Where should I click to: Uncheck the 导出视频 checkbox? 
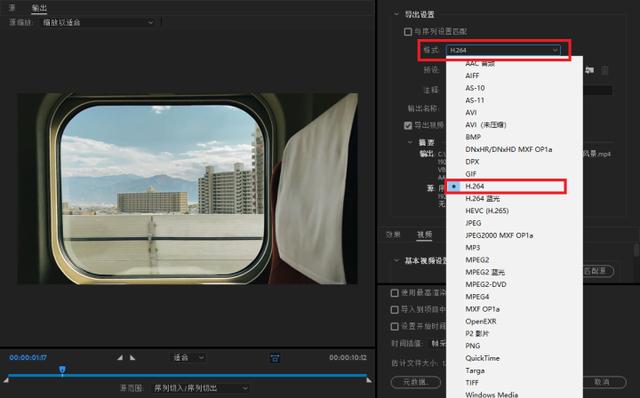click(x=408, y=125)
